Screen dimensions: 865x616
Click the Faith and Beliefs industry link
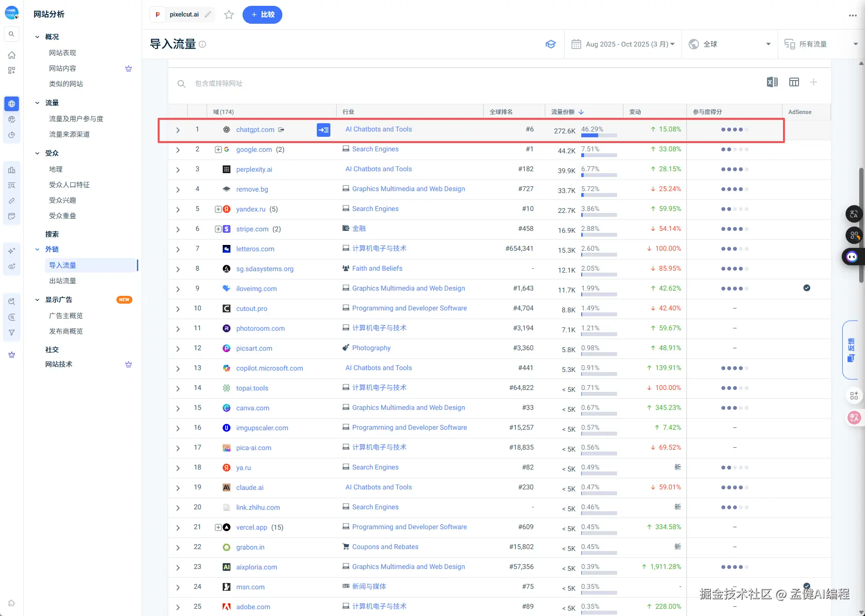click(377, 268)
